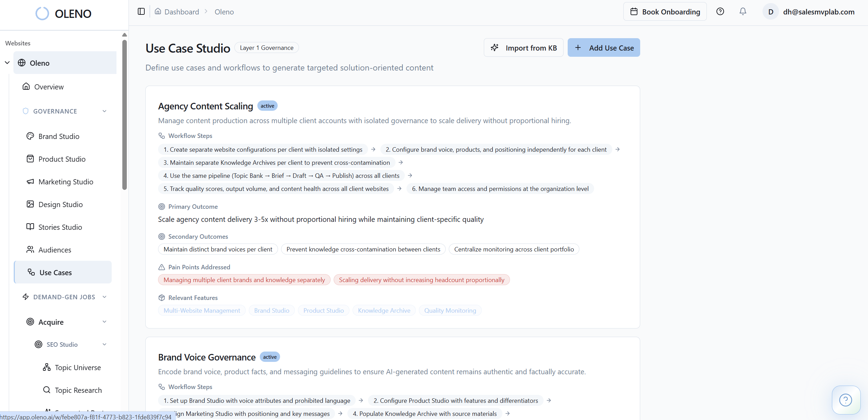This screenshot has height=420, width=868.
Task: Select the Brand Studio palette icon
Action: [x=30, y=136]
